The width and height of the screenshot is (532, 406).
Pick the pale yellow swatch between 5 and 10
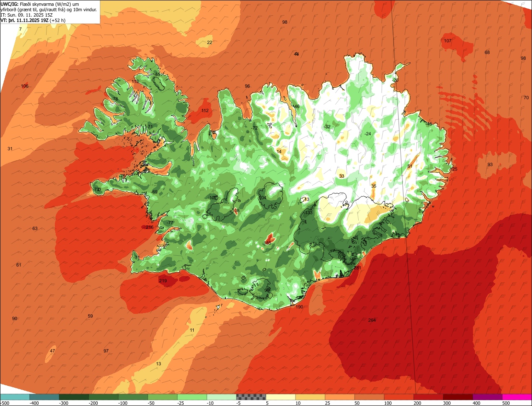point(281,397)
